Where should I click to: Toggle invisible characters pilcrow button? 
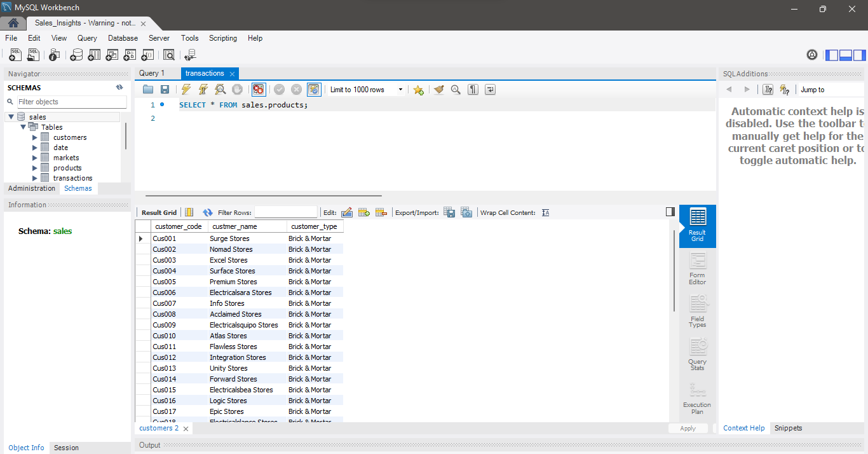coord(473,90)
